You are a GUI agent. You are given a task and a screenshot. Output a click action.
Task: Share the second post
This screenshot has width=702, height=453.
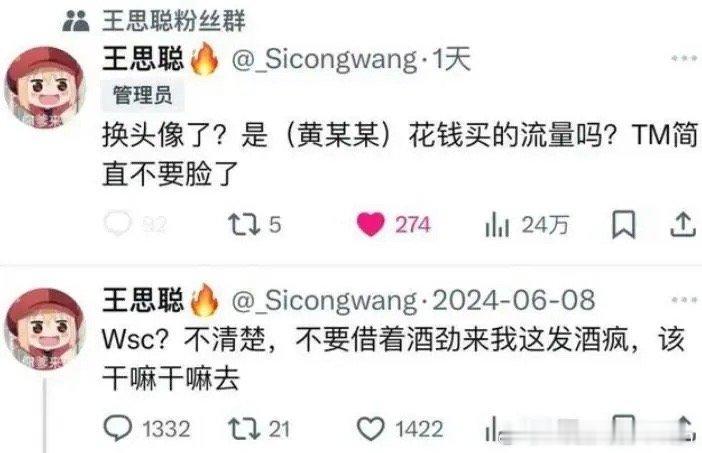tap(684, 429)
